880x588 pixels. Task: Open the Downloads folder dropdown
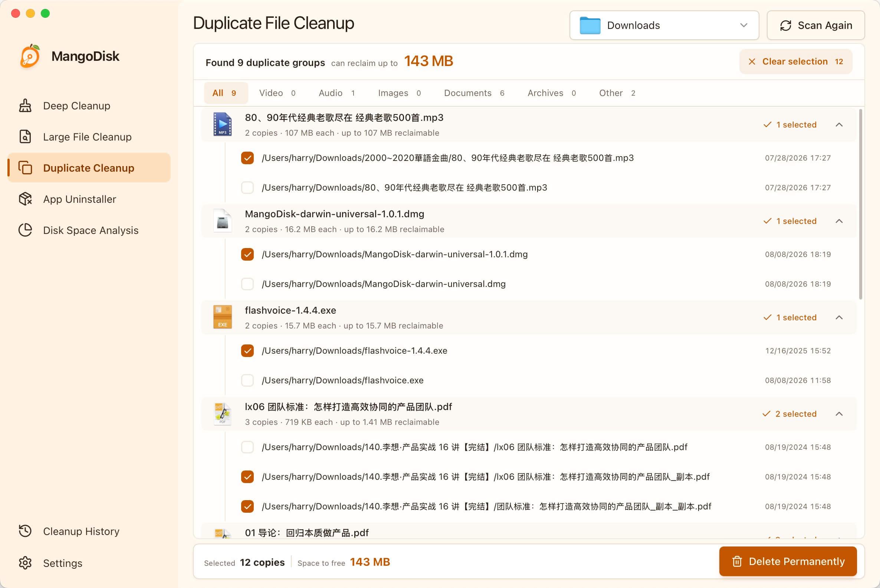664,25
